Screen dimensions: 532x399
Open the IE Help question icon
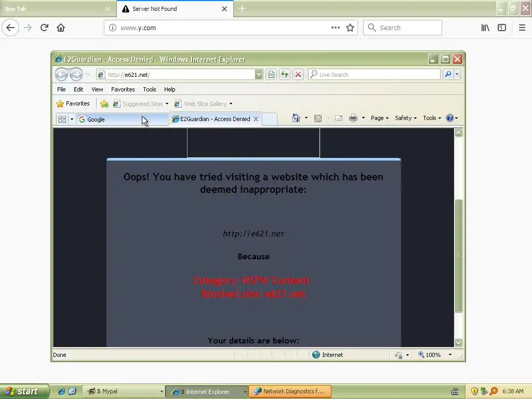coord(450,118)
